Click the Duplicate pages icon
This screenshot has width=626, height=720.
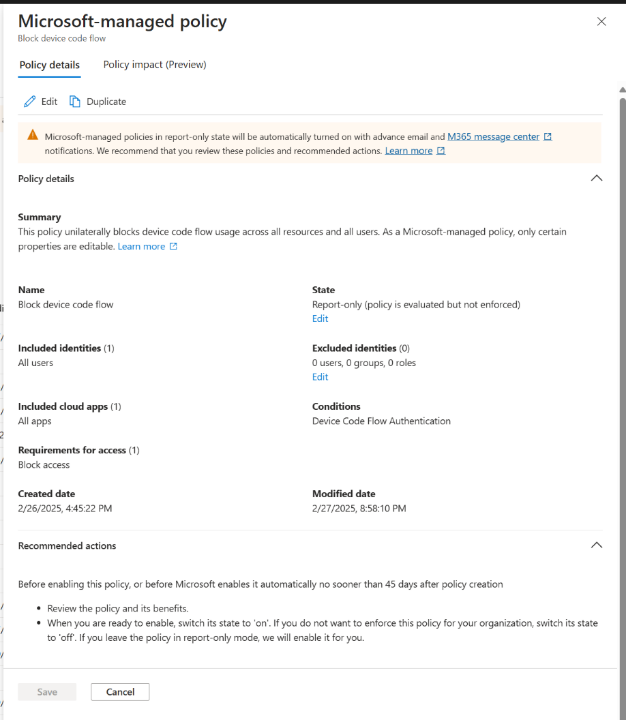tap(74, 101)
